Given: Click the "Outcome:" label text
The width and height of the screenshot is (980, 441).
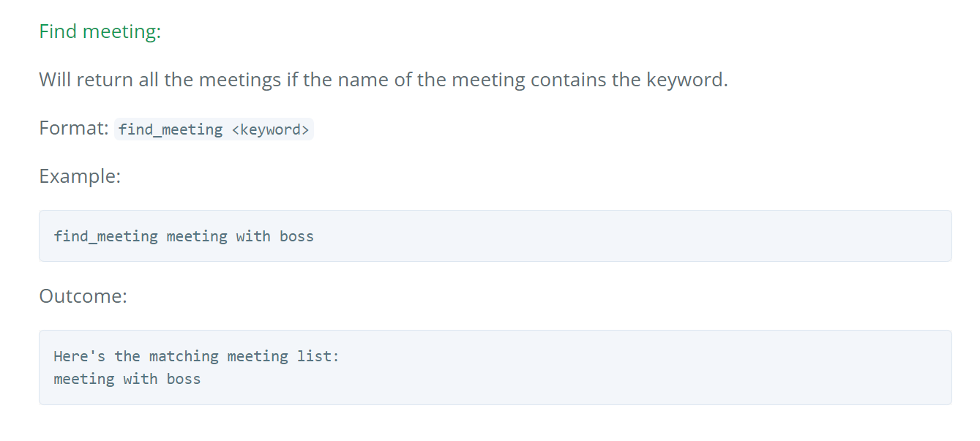Looking at the screenshot, I should [x=83, y=296].
